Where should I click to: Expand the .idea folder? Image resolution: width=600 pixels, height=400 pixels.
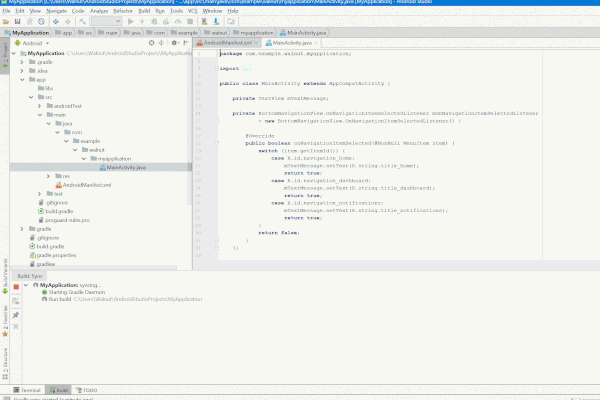(x=22, y=71)
